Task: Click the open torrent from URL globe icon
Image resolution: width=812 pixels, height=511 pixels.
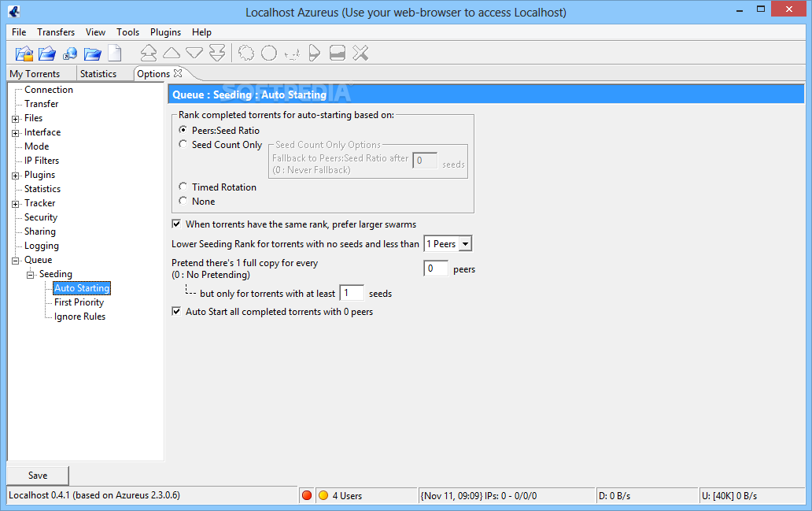Action: coord(70,54)
